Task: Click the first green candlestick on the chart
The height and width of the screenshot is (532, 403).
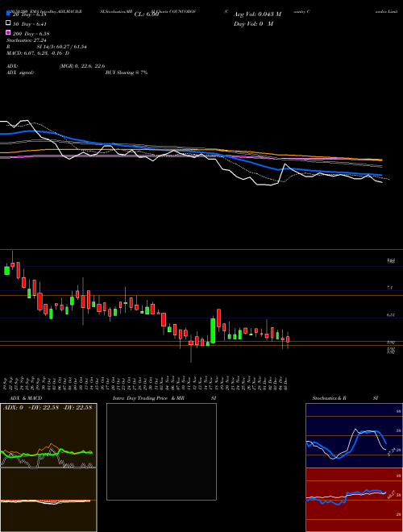Action: (x=6, y=270)
